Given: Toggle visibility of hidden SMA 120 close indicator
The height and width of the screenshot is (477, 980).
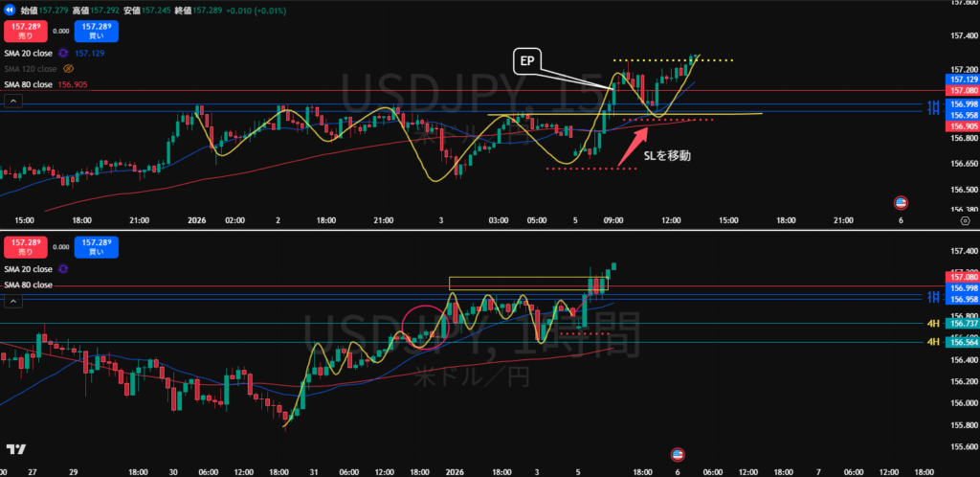Looking at the screenshot, I should pos(68,69).
